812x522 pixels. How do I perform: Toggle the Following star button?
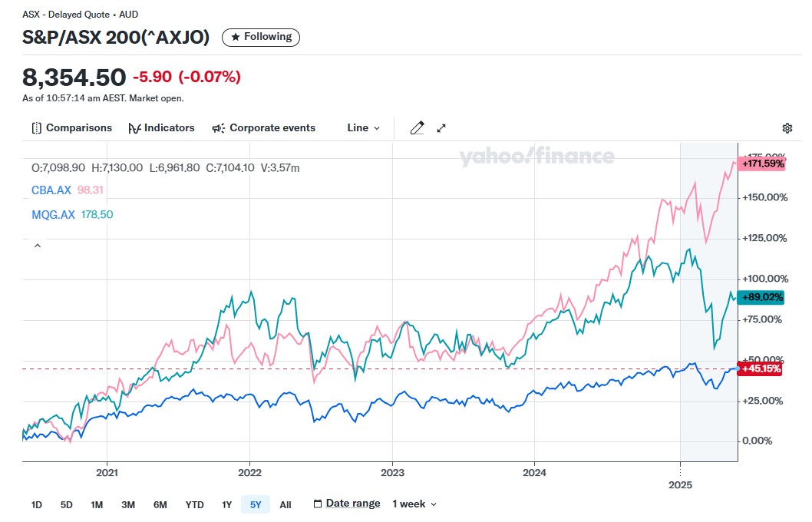(x=261, y=37)
